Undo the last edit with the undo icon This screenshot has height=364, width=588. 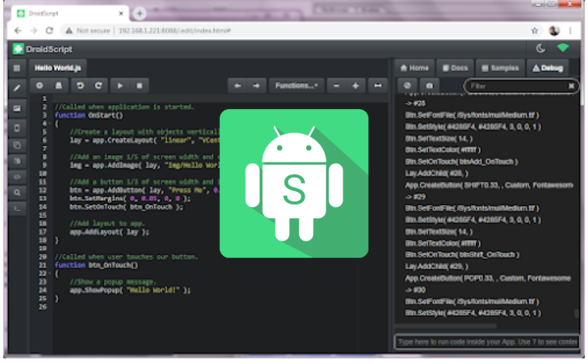[x=80, y=86]
